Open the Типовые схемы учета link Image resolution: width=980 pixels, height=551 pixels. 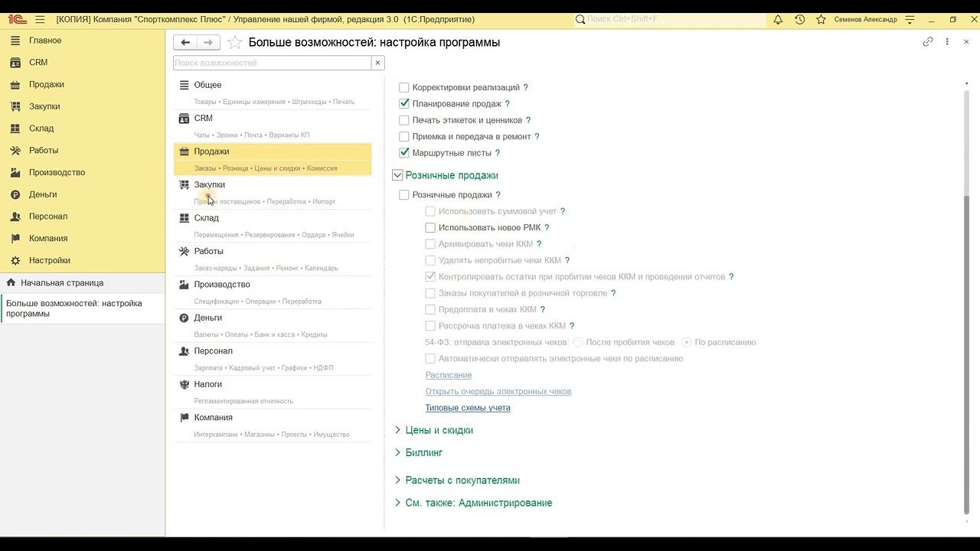click(x=468, y=408)
